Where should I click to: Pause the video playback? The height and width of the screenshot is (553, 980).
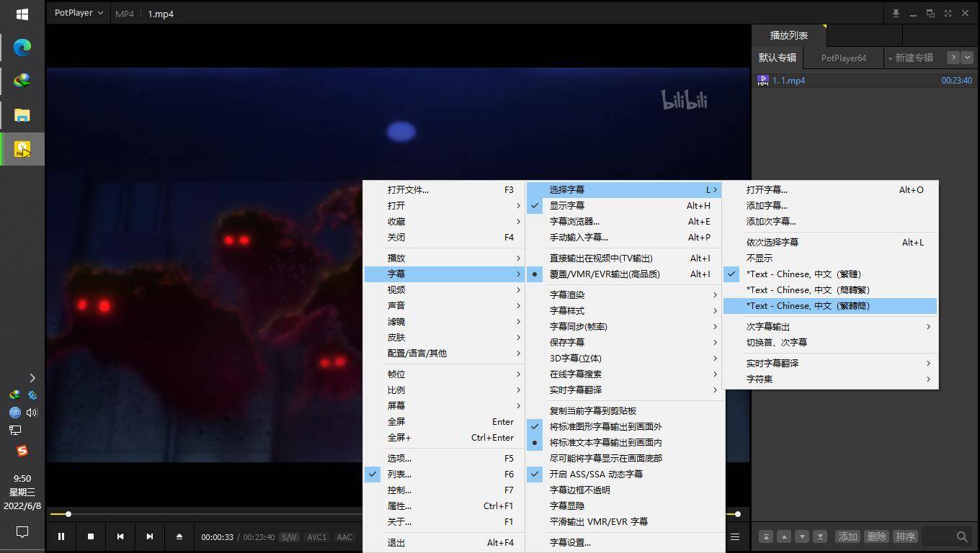pos(61,536)
